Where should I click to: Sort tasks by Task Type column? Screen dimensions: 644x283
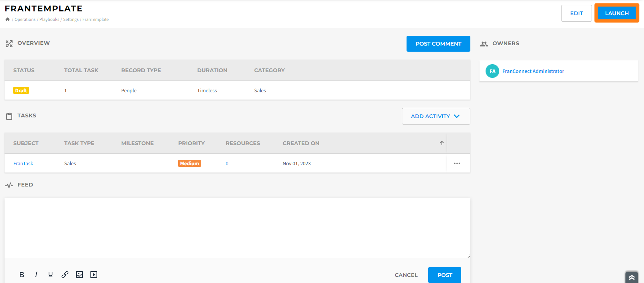[79, 143]
